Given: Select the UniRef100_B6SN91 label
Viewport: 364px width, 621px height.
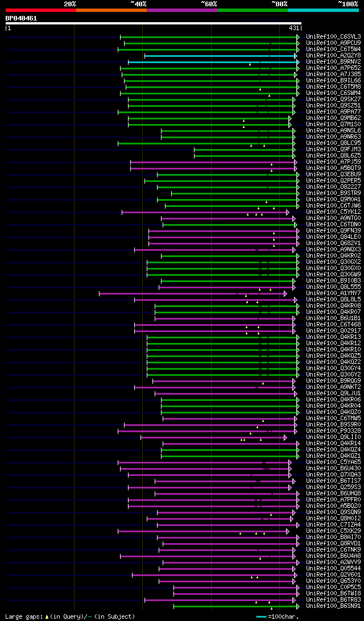Looking at the screenshot, I should point(333,606).
